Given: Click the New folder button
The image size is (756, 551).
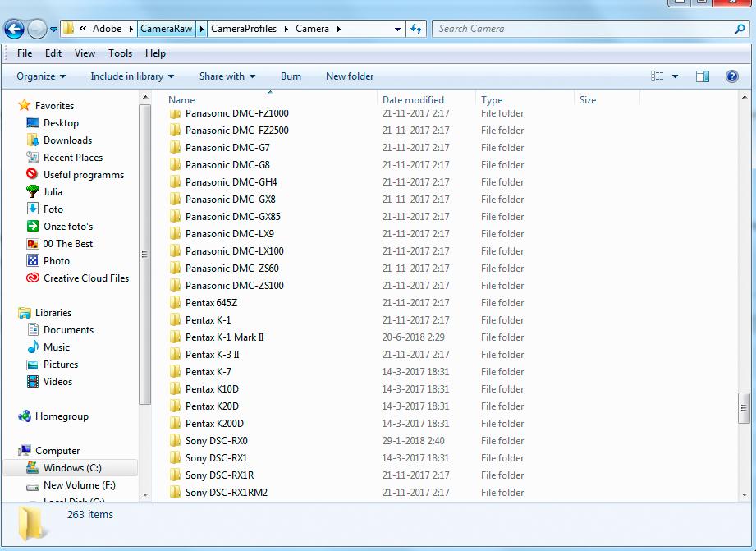Looking at the screenshot, I should pos(350,76).
